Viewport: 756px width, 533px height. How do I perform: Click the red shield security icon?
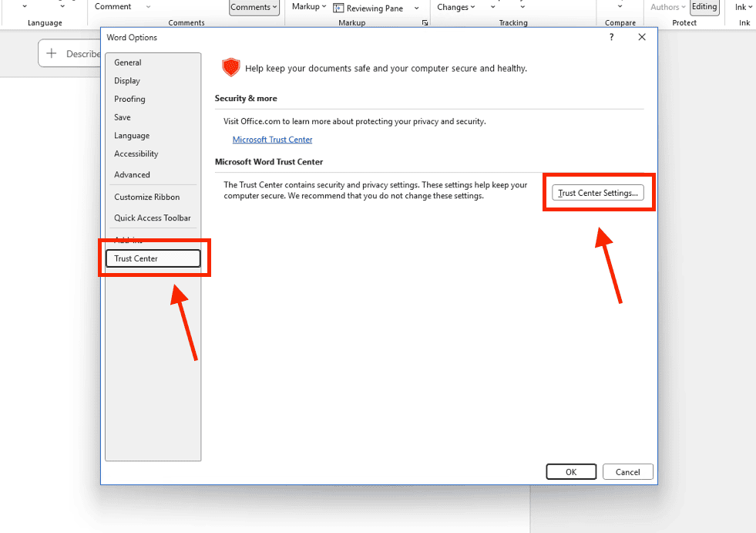231,68
